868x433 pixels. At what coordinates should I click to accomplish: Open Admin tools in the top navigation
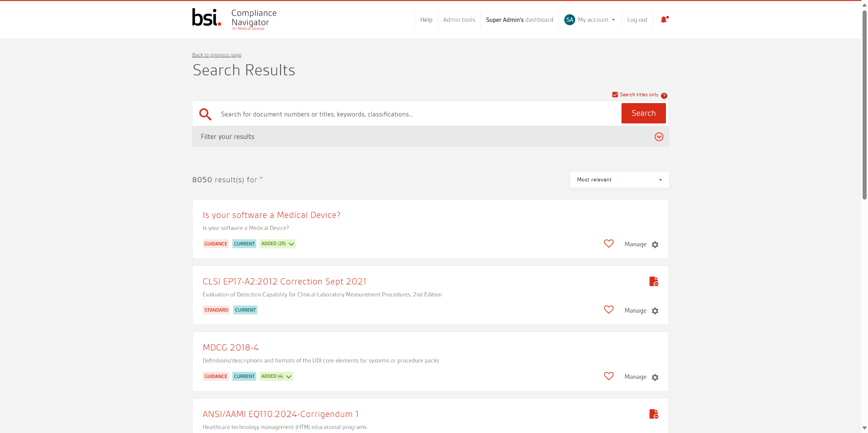coord(459,20)
